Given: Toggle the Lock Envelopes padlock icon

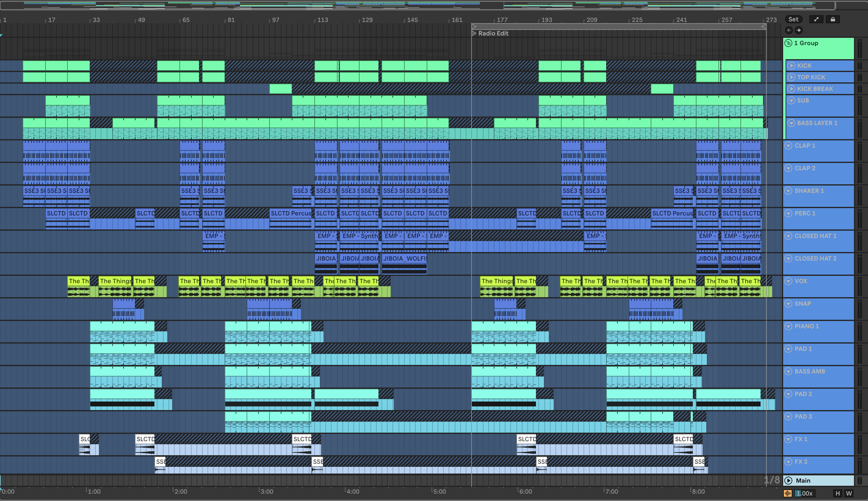Looking at the screenshot, I should 833,19.
